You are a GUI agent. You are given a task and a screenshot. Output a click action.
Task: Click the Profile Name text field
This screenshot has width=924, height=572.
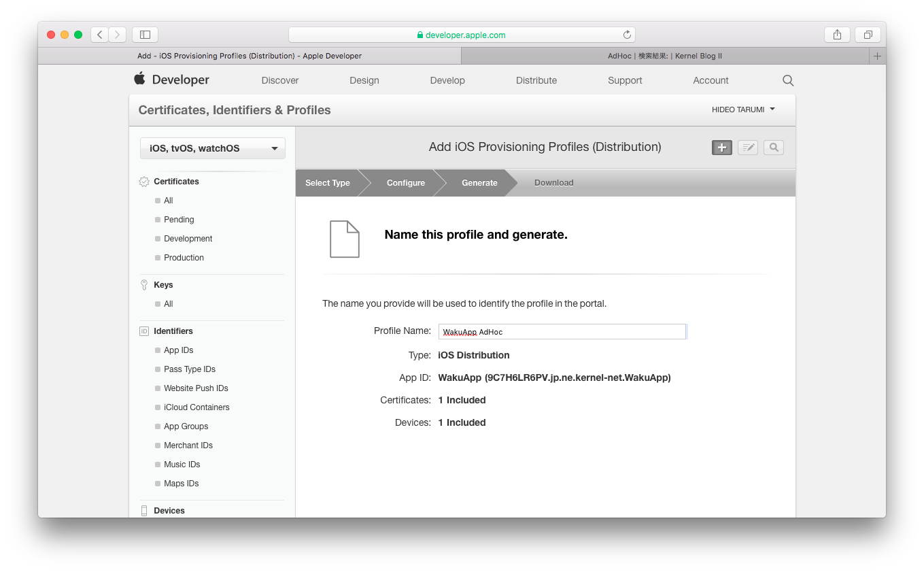pos(562,332)
